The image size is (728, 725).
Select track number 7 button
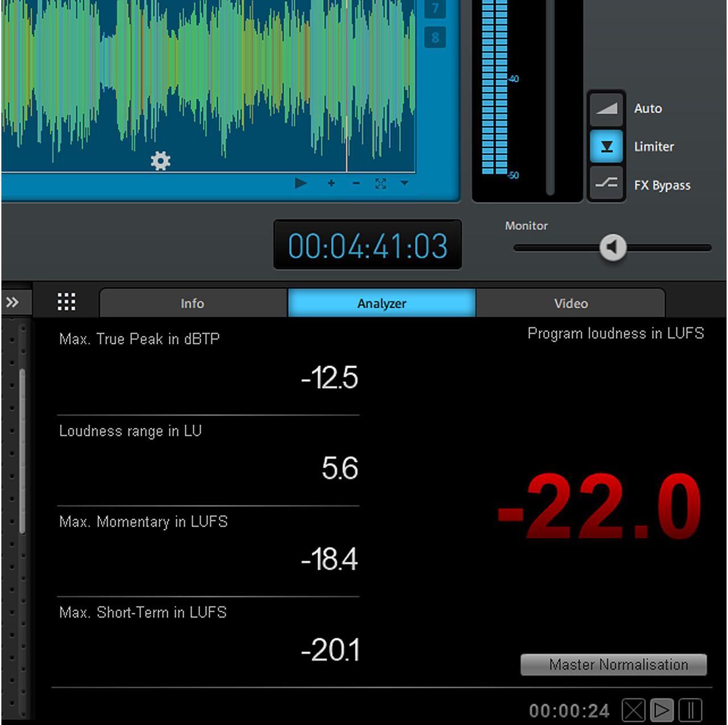[435, 8]
